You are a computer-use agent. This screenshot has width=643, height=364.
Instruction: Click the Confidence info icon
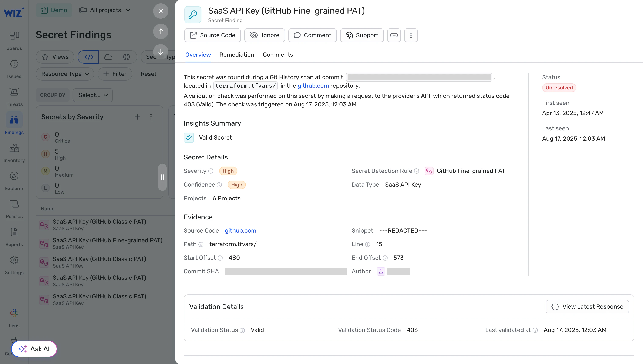219,185
